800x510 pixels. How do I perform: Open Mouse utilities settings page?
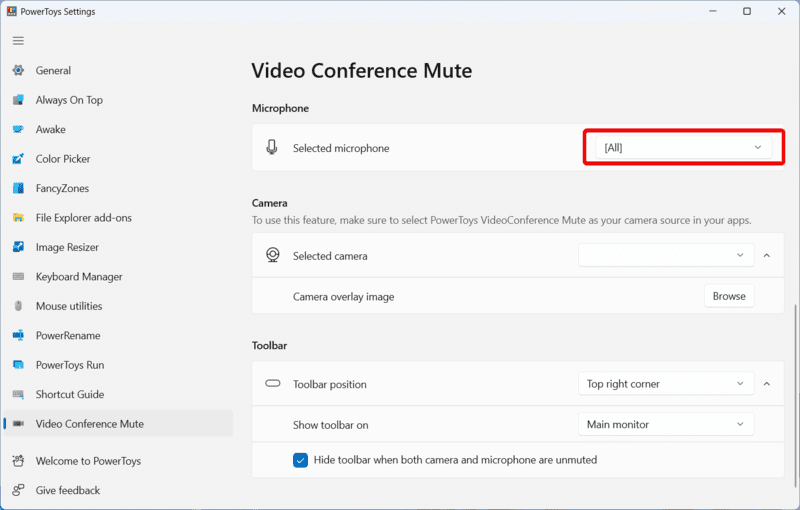pos(118,306)
